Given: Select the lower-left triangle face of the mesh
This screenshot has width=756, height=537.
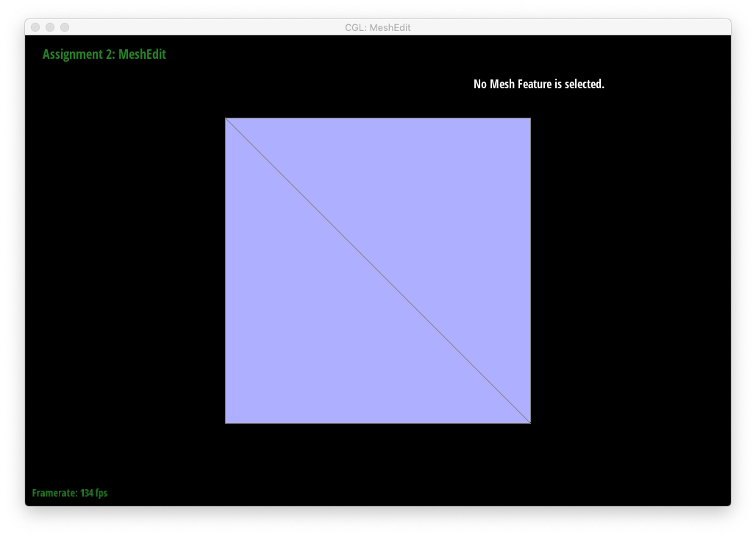Looking at the screenshot, I should coord(327,321).
